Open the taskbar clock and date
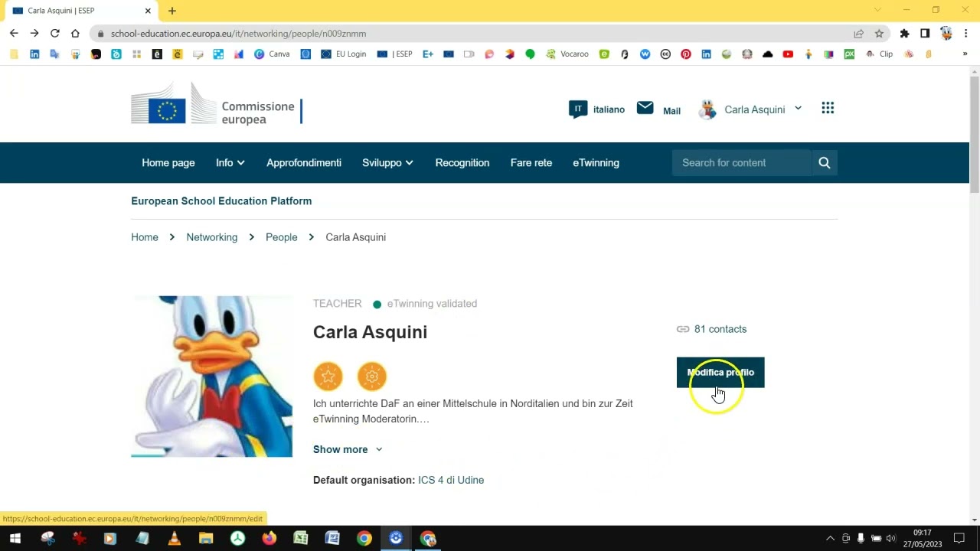The height and width of the screenshot is (551, 980). tap(923, 538)
